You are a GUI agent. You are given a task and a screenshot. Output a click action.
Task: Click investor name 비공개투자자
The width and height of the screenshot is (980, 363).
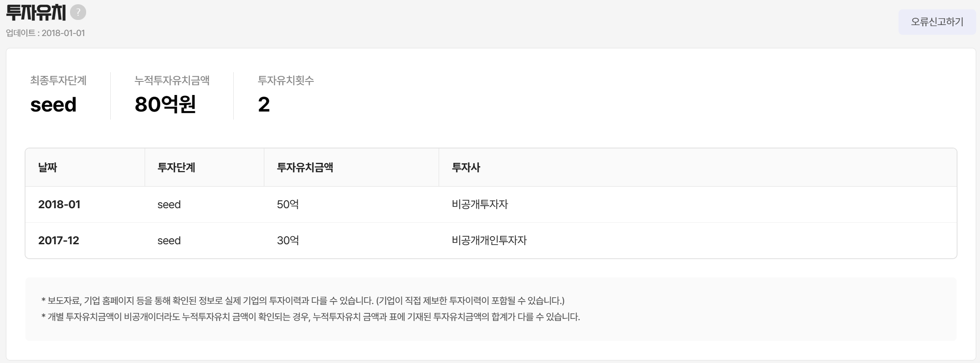point(479,204)
